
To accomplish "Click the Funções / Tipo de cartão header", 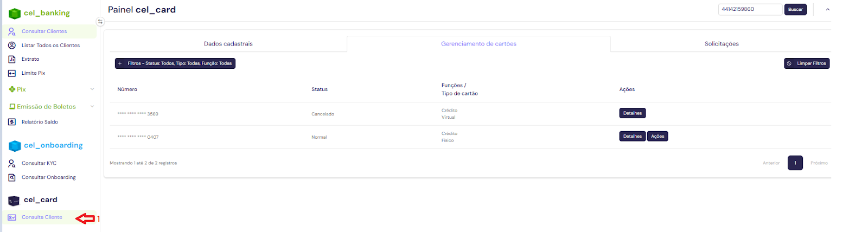I will point(459,89).
